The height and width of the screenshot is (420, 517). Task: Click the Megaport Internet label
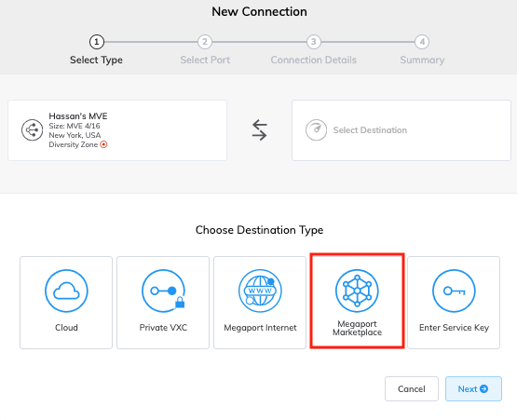(260, 328)
